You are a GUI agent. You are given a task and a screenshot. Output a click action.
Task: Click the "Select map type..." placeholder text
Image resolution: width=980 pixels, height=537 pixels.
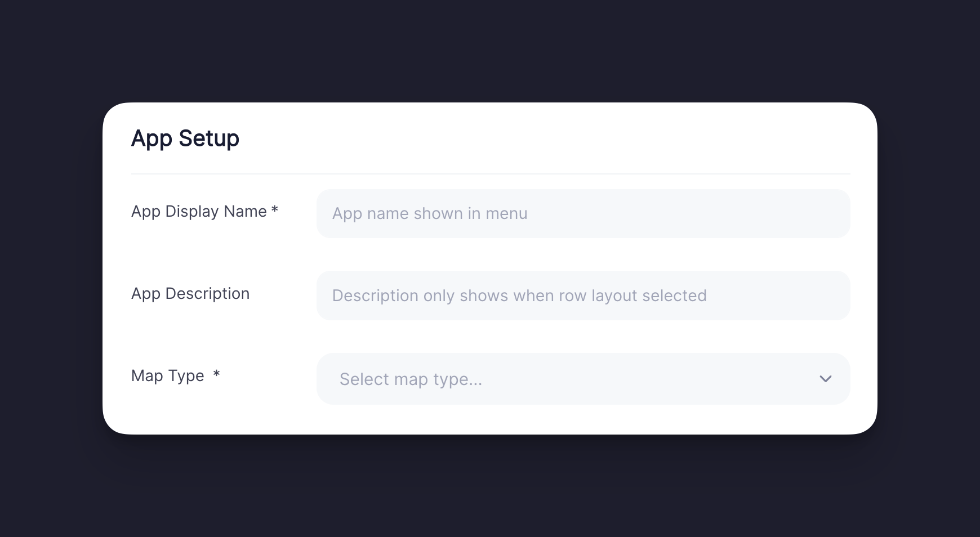[x=411, y=379]
